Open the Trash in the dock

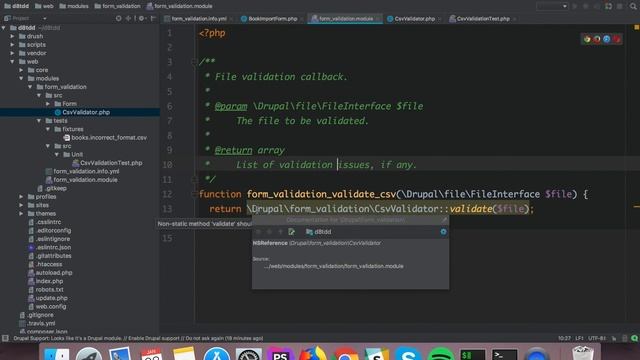coord(582,353)
